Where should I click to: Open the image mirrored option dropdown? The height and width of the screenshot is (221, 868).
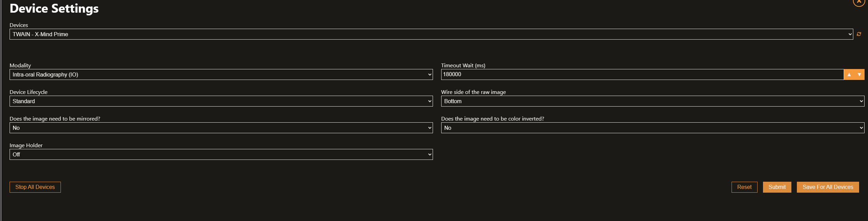[221, 128]
